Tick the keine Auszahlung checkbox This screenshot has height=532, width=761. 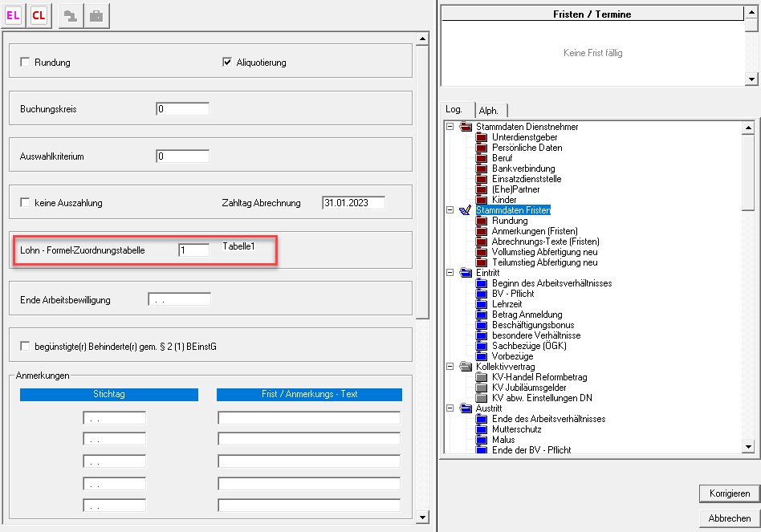tap(25, 203)
